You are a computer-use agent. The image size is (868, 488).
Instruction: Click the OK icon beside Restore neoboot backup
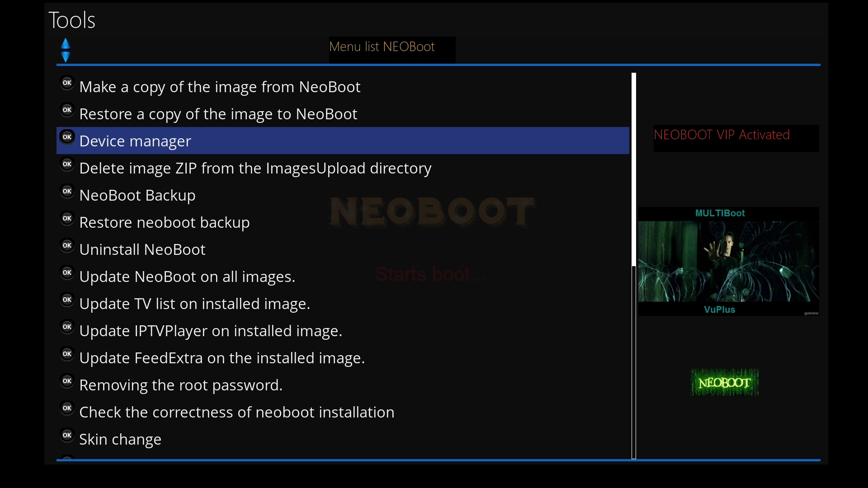point(67,218)
